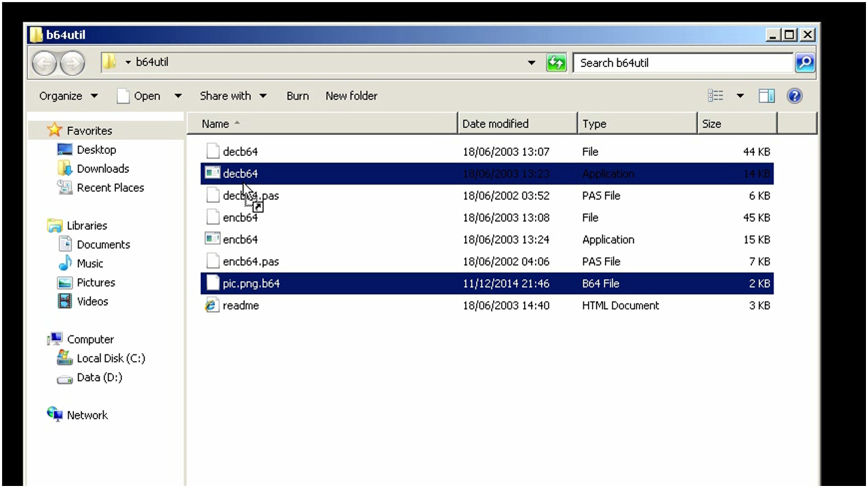Click the Pictures library icon
Viewport: 868px width, 488px height.
pos(65,283)
